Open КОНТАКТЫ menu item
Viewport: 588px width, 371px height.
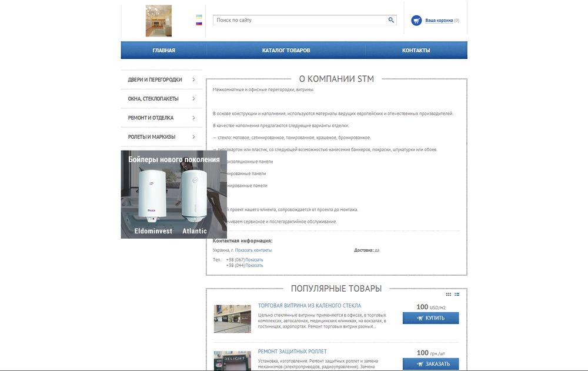[x=416, y=50]
